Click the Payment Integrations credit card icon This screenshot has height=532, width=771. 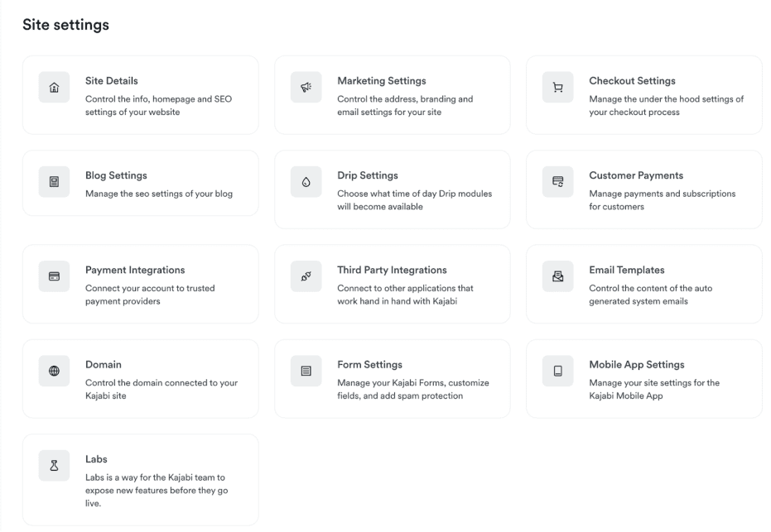tap(55, 276)
